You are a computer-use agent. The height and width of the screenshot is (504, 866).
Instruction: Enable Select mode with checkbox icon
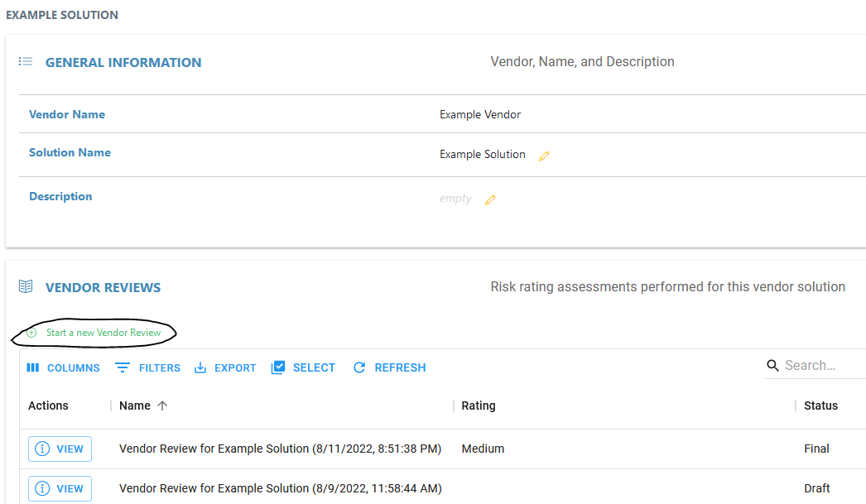pos(303,367)
